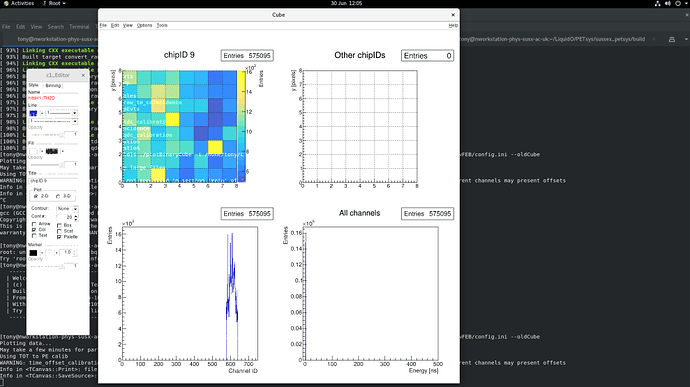Close the terminal tab with x
The image size is (690, 387).
pyautogui.click(x=654, y=39)
